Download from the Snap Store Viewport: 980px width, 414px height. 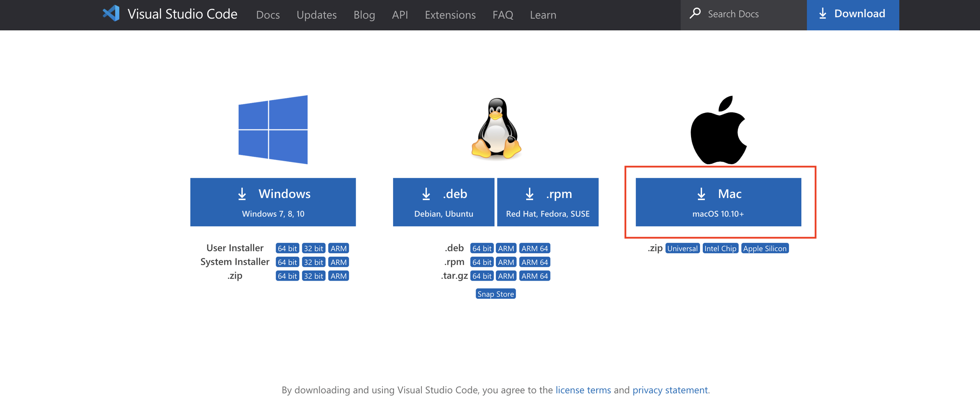click(495, 294)
